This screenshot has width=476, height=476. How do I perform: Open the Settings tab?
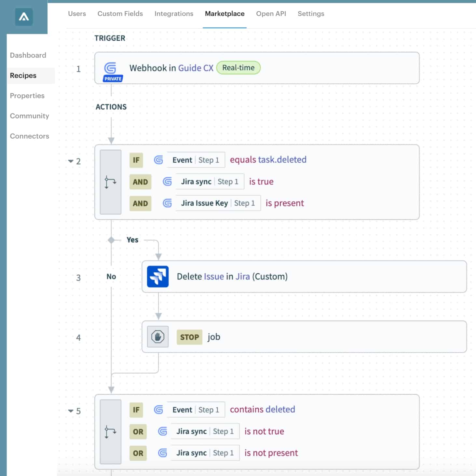(x=310, y=14)
